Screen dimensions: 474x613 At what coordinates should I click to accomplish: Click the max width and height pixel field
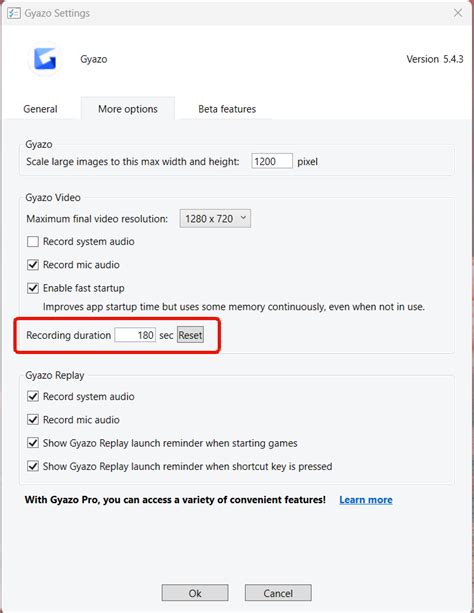tap(271, 161)
